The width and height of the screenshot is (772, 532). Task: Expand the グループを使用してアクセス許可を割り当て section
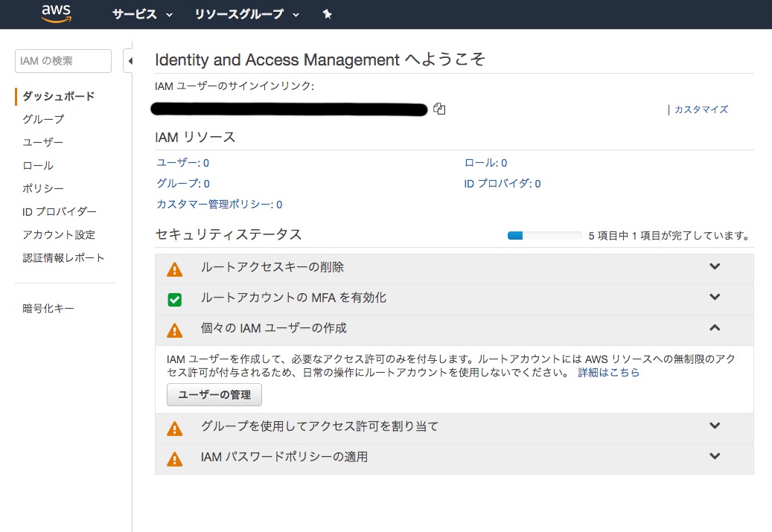click(x=714, y=426)
